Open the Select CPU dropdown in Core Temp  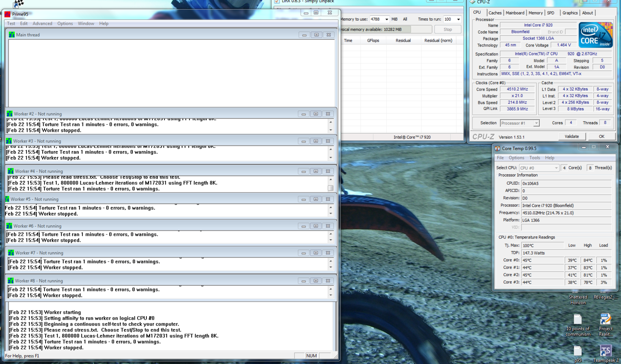[557, 167]
